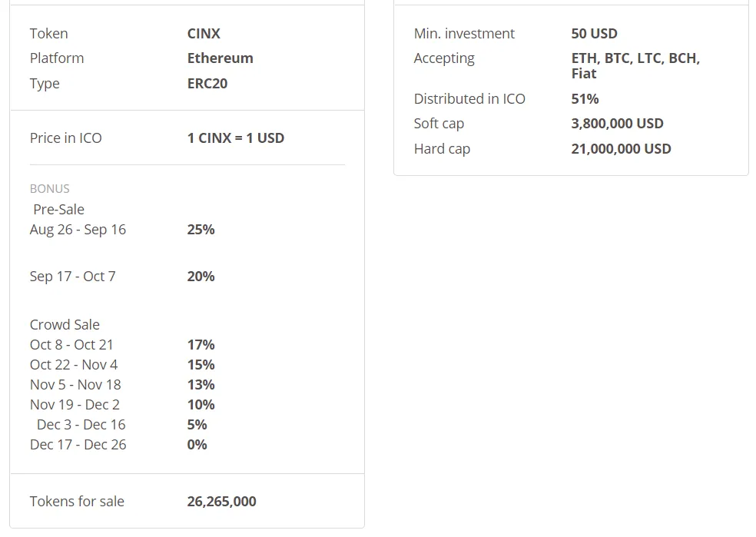756x537 pixels.
Task: Select the 10% bonus for Nov 19 - Dec 2
Action: pos(201,405)
